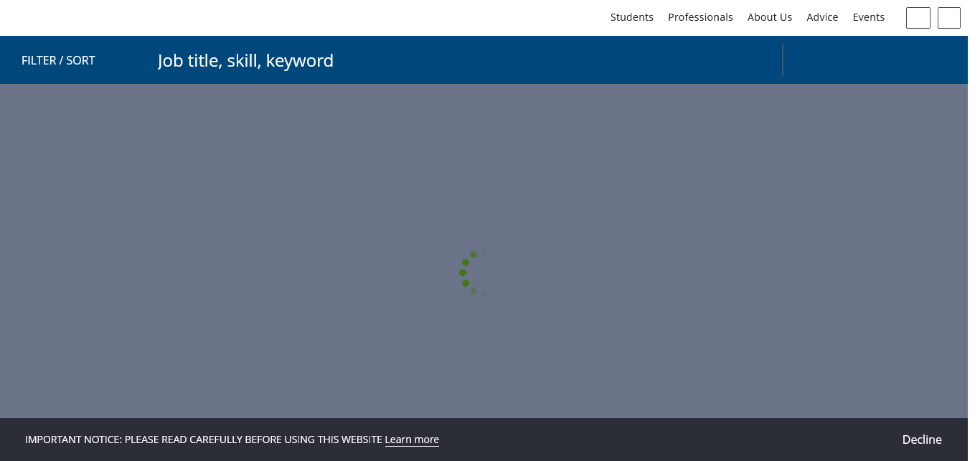Select Events in the top navigation
980x461 pixels.
tap(868, 17)
